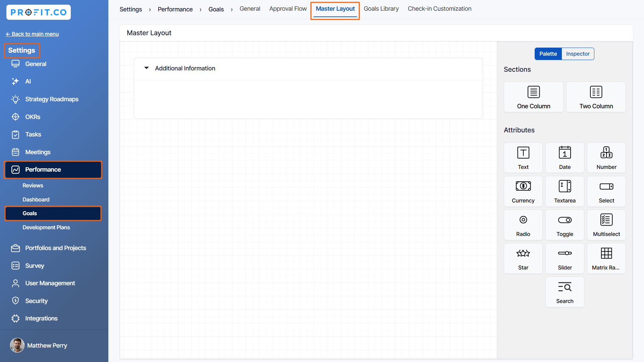644x362 pixels.
Task: Add a Two Column section
Action: (596, 97)
